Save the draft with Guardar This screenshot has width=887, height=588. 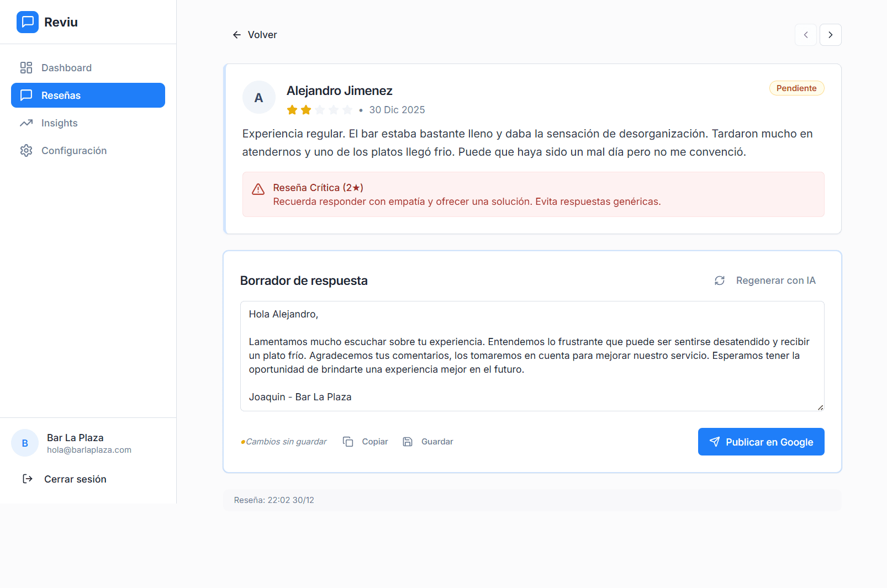point(428,442)
